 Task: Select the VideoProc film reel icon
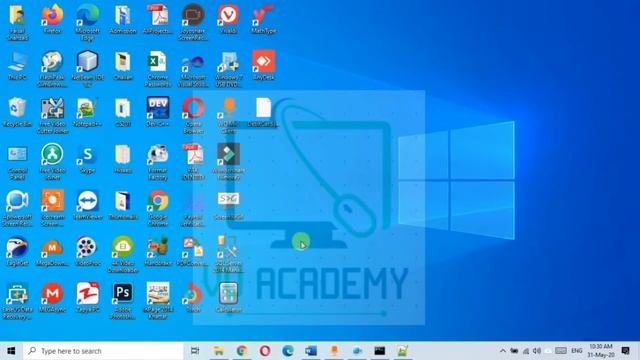coord(87,252)
